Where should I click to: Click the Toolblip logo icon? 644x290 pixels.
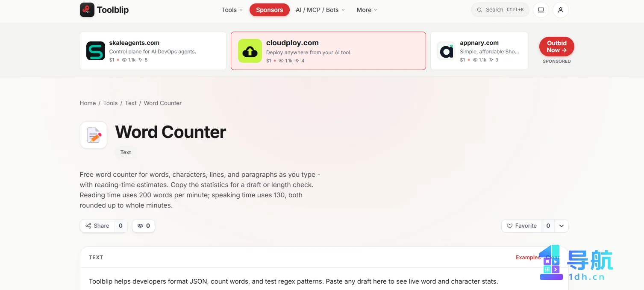pos(87,10)
